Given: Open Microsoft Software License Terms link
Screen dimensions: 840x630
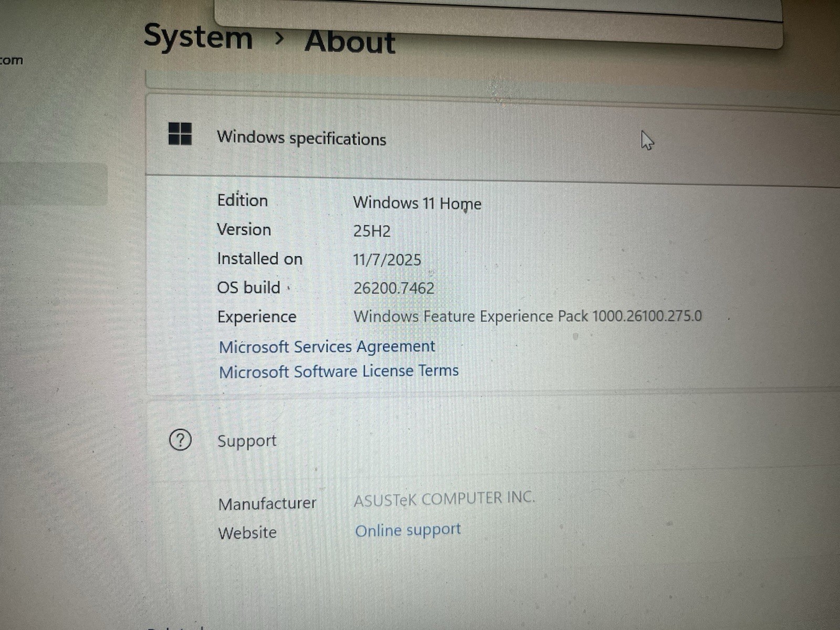Looking at the screenshot, I should (339, 371).
